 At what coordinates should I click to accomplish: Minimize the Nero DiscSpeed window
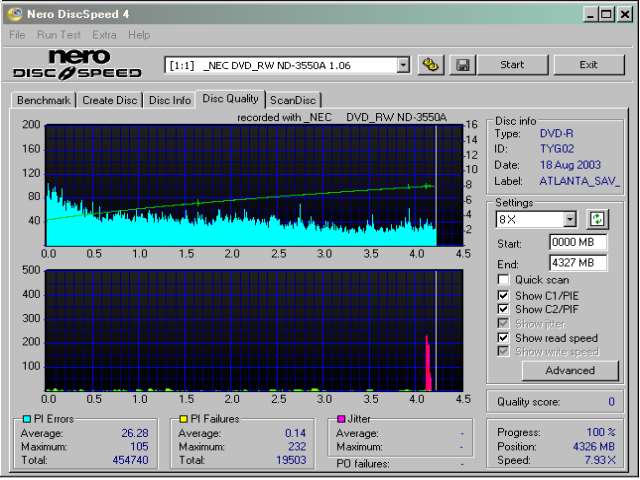[x=590, y=15]
